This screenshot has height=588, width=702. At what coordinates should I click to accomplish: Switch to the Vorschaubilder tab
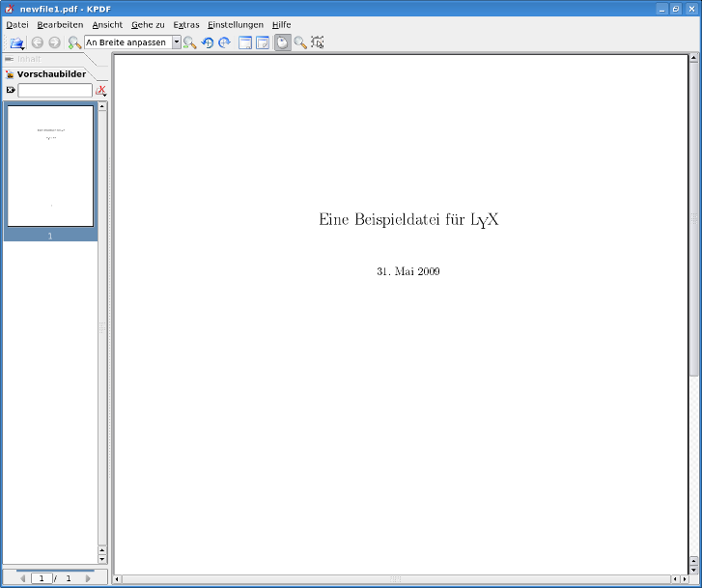[51, 74]
